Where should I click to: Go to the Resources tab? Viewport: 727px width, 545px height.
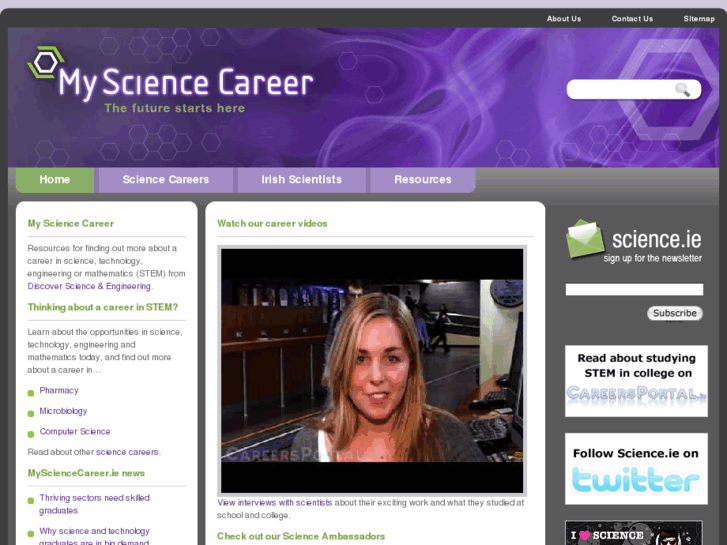point(422,180)
